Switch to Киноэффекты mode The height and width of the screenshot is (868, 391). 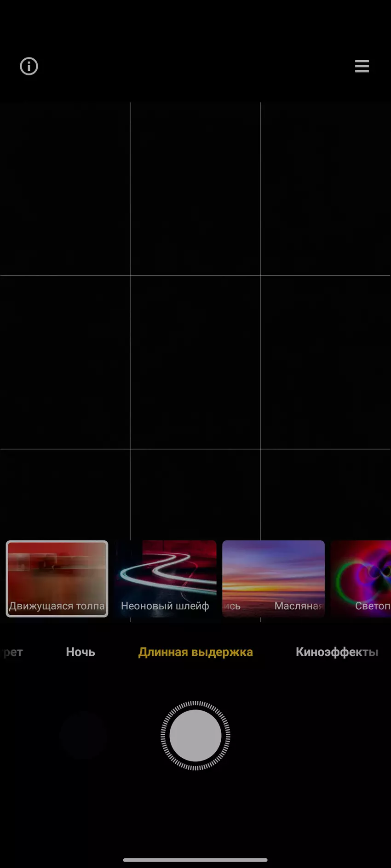point(337,652)
